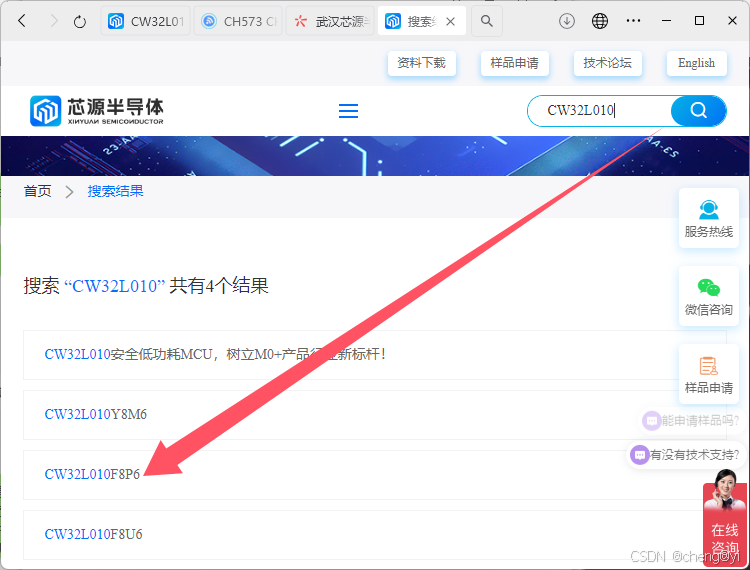
Task: Open the 技术论坛 button
Action: pyautogui.click(x=607, y=63)
